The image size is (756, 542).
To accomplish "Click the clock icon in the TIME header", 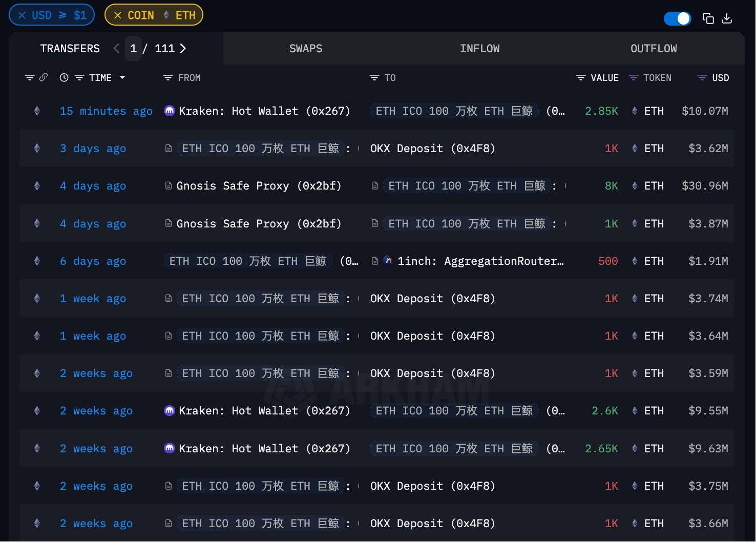I will coord(64,77).
